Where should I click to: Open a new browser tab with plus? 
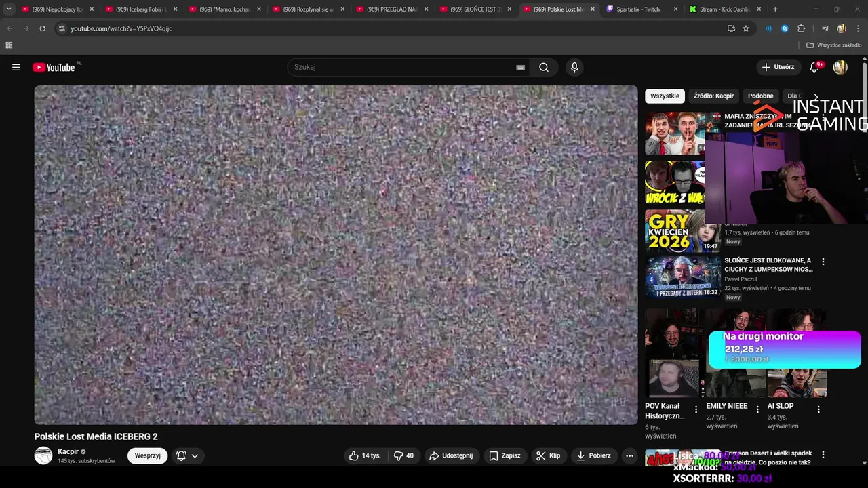tap(775, 9)
